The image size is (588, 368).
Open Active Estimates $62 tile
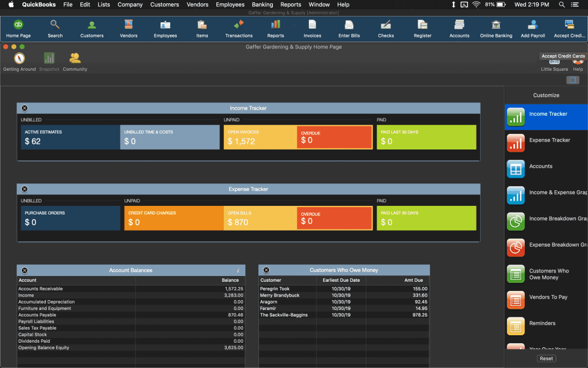71,137
